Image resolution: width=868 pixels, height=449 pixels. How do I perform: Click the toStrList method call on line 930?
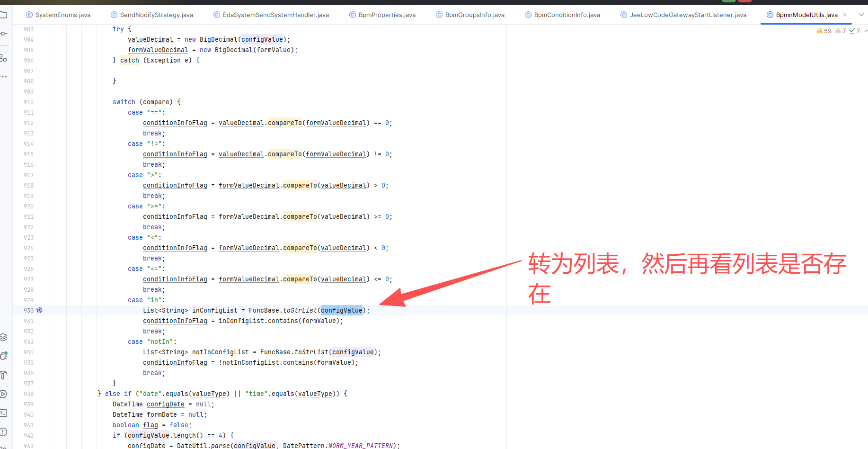click(x=300, y=310)
